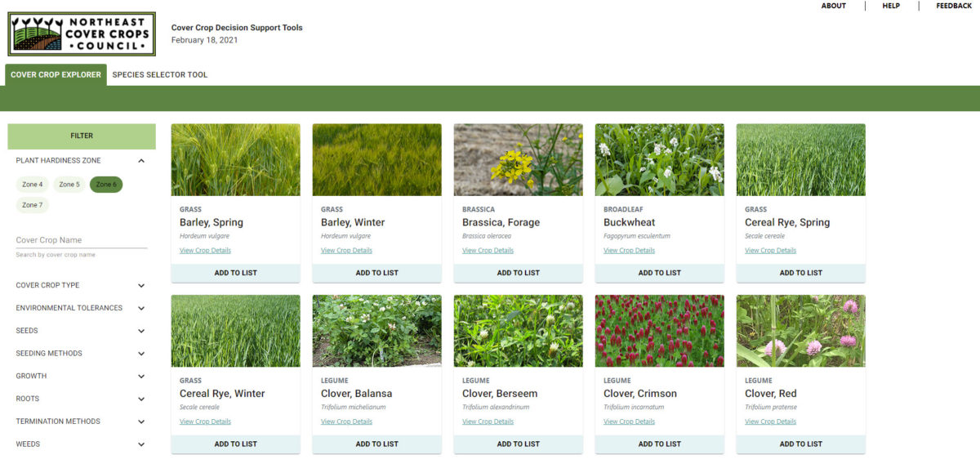Expand the Termination Methods filter

tap(82, 422)
